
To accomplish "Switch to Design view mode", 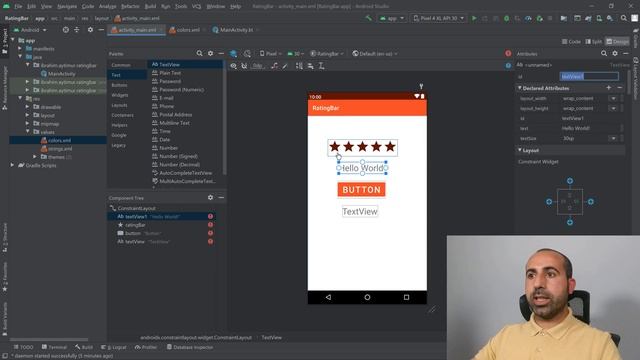I will pos(618,42).
